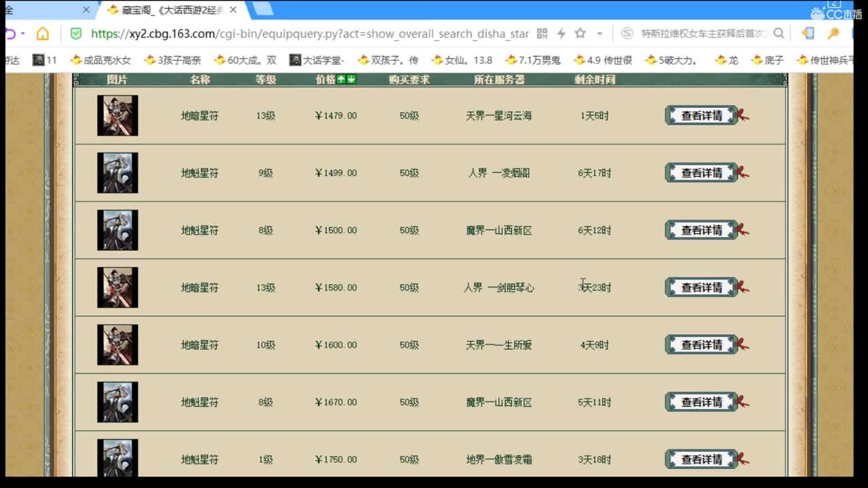Close the 藏宝阁 browser tab
The width and height of the screenshot is (868, 488).
point(234,10)
